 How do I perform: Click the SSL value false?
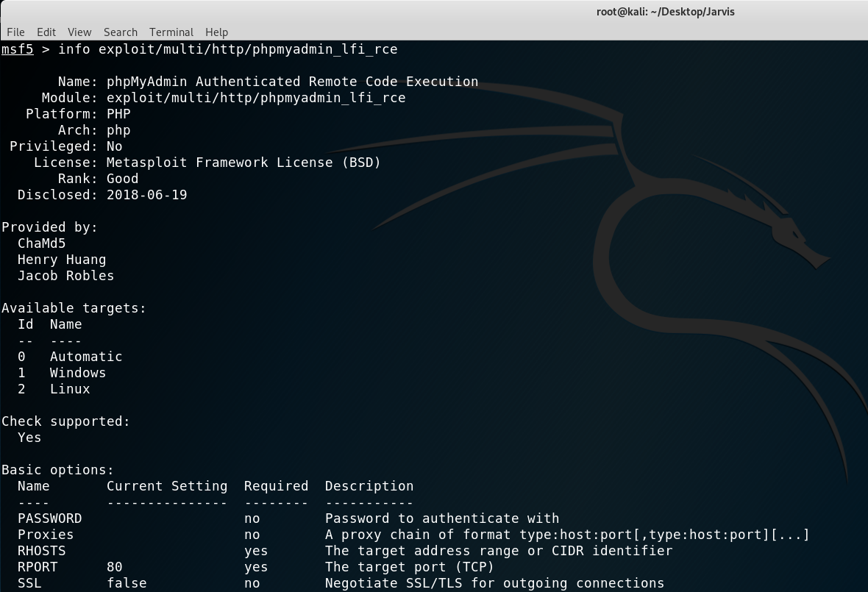pos(127,583)
